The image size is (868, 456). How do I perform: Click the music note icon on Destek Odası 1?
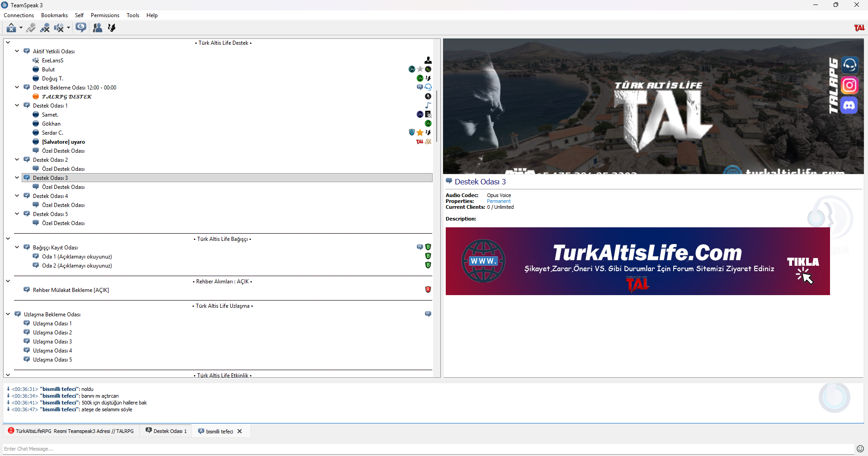[428, 105]
